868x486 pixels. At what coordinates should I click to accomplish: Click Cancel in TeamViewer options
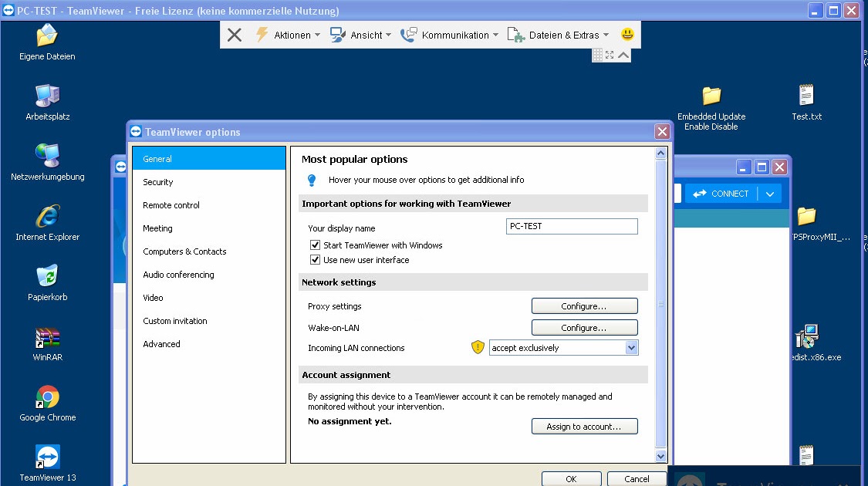[x=637, y=479]
